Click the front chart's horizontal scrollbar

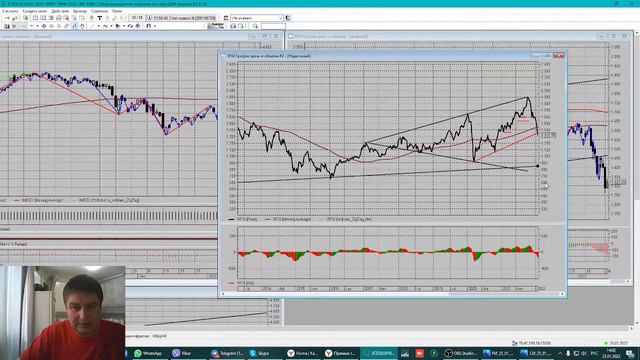coord(392,293)
